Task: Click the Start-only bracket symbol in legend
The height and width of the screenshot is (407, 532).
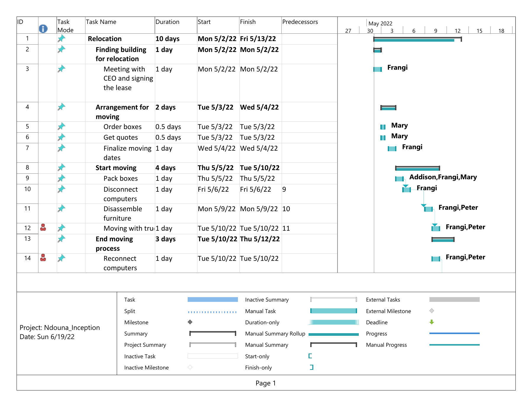Action: tap(310, 356)
